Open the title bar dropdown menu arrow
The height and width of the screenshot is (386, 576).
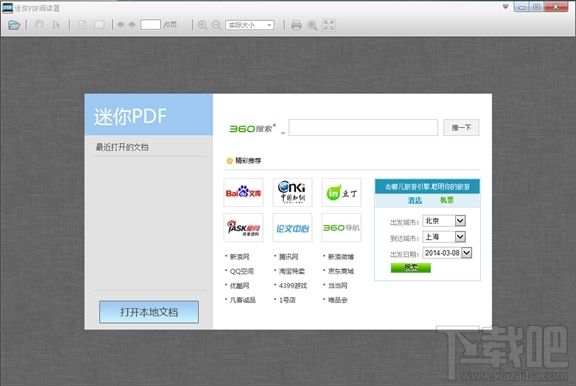point(506,7)
